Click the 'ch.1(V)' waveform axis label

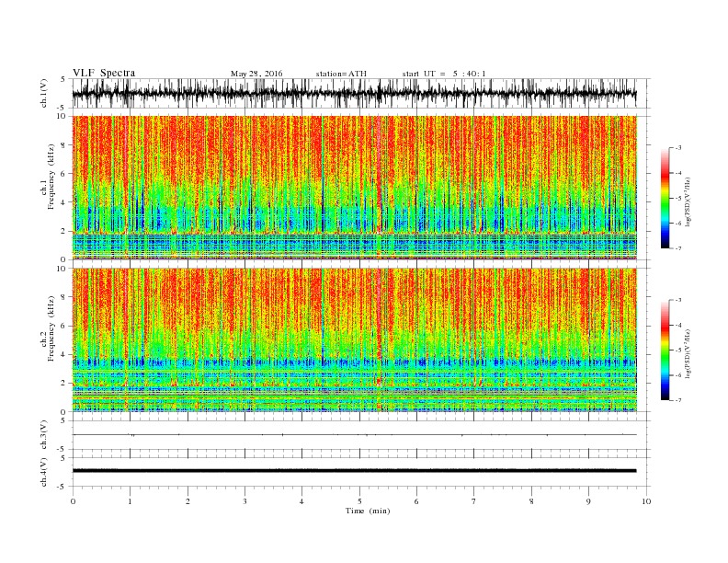(43, 93)
